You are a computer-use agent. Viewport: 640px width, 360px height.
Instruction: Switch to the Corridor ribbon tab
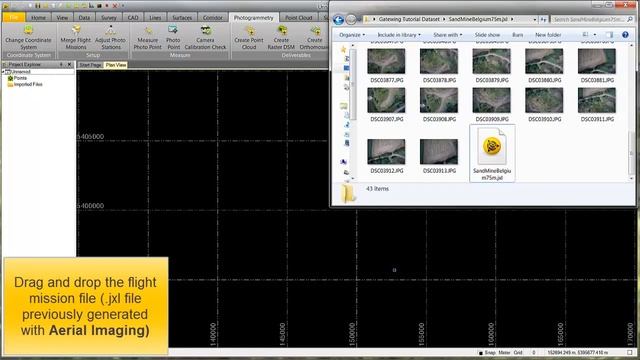(x=213, y=18)
